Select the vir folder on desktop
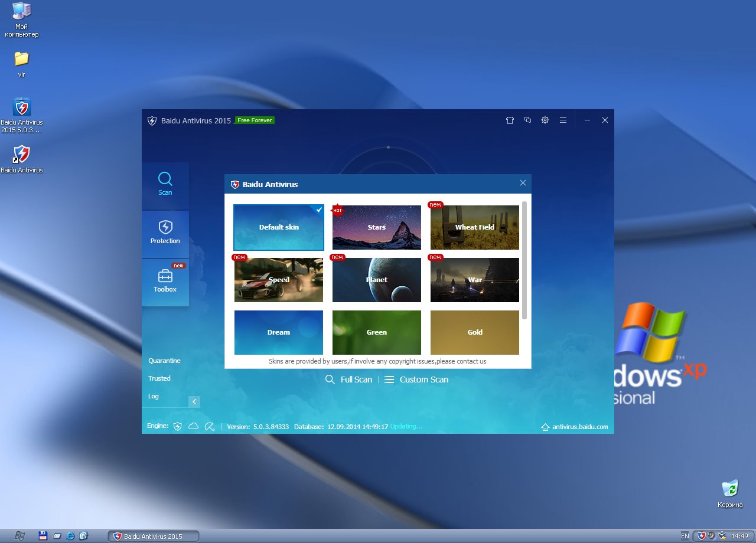The height and width of the screenshot is (543, 756). point(21,64)
